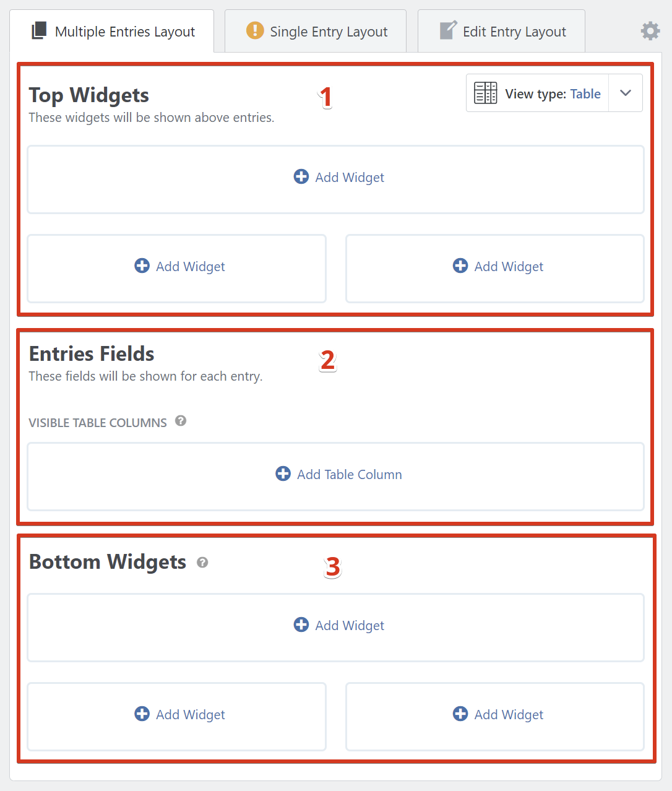The image size is (672, 791).
Task: Click the warning icon on the Single Entry Layout tab
Action: point(254,30)
